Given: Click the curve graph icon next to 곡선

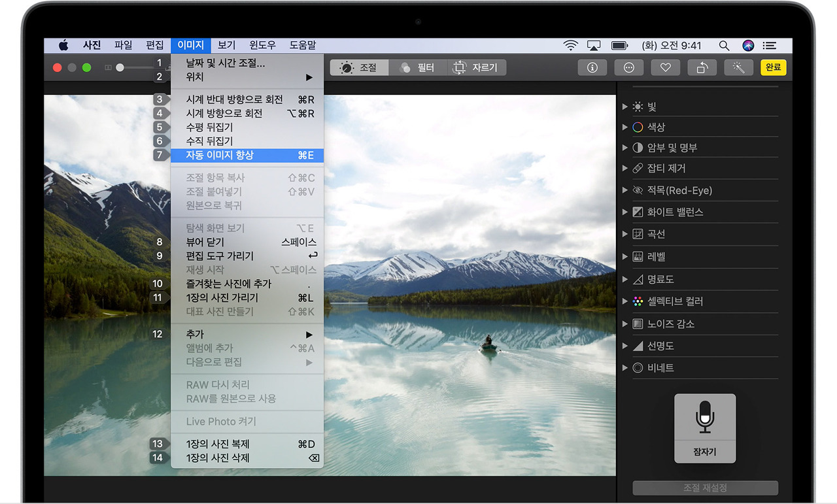Looking at the screenshot, I should [638, 233].
